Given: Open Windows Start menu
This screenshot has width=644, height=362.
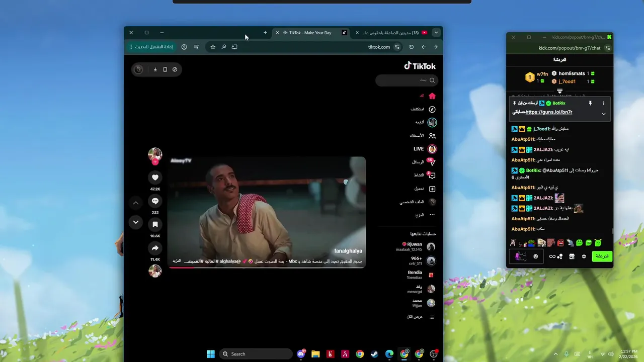Looking at the screenshot, I should [211, 354].
